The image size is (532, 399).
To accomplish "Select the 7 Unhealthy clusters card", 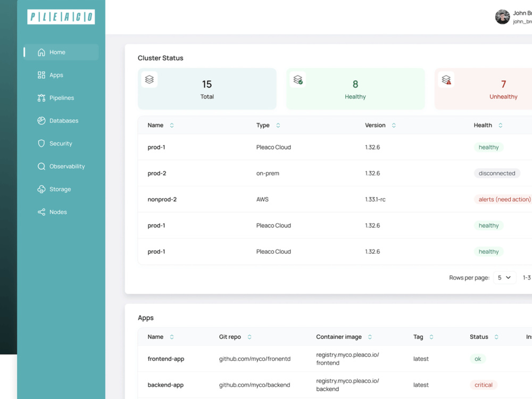I will [484, 89].
